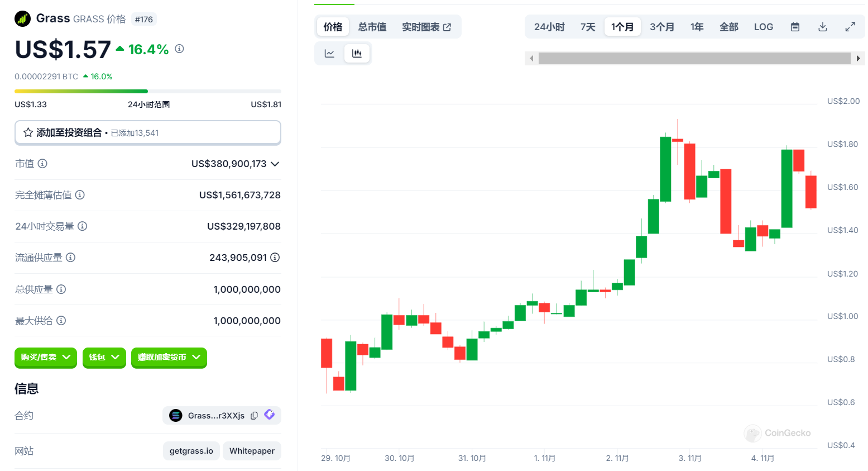Click the US$1.81 24-hour high value
868x471 pixels.
tap(266, 104)
